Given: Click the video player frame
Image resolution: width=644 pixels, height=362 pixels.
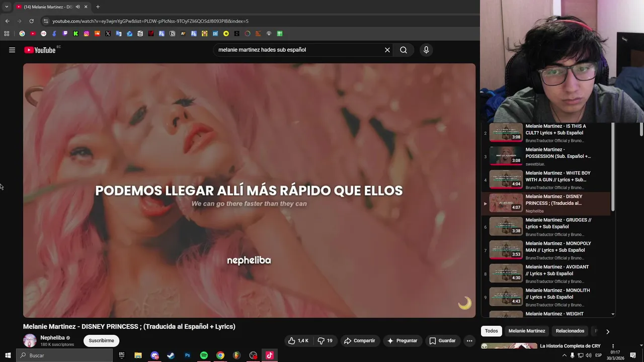Looking at the screenshot, I should click(249, 191).
